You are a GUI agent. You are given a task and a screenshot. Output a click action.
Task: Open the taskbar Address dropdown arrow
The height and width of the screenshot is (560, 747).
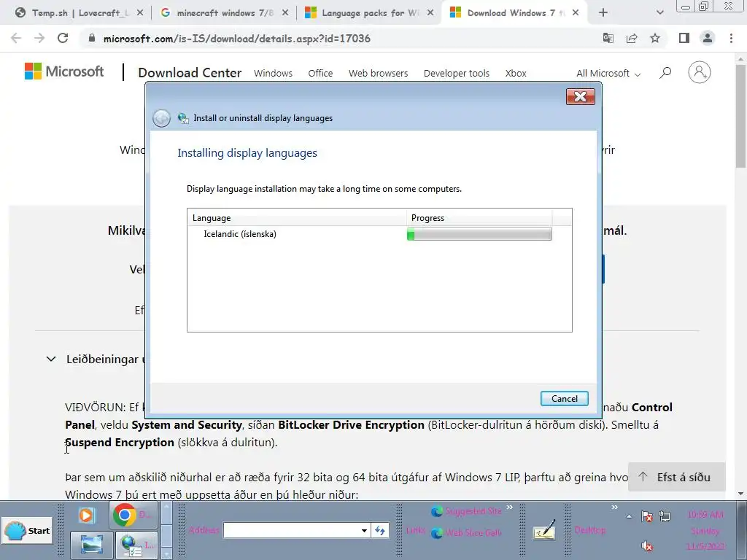tap(364, 530)
